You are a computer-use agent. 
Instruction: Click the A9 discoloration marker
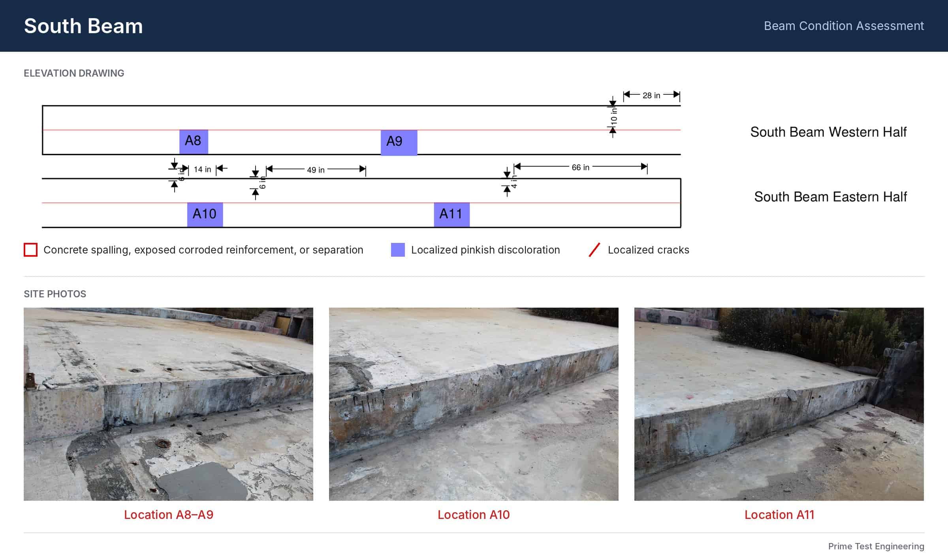click(399, 142)
